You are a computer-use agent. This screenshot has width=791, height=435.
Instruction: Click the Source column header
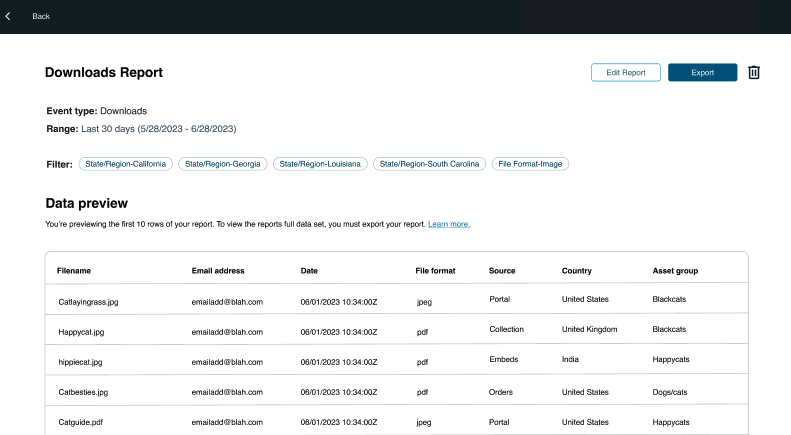coord(502,271)
